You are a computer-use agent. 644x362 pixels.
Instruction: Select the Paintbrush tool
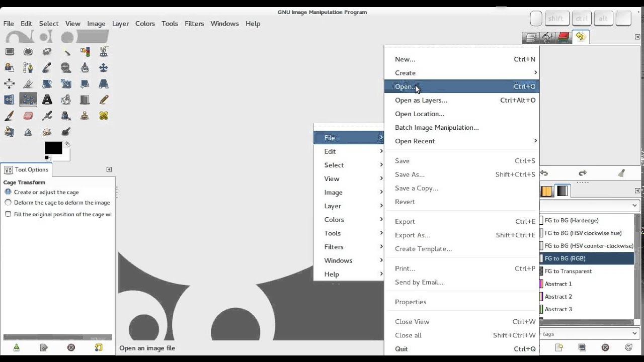coord(9,116)
